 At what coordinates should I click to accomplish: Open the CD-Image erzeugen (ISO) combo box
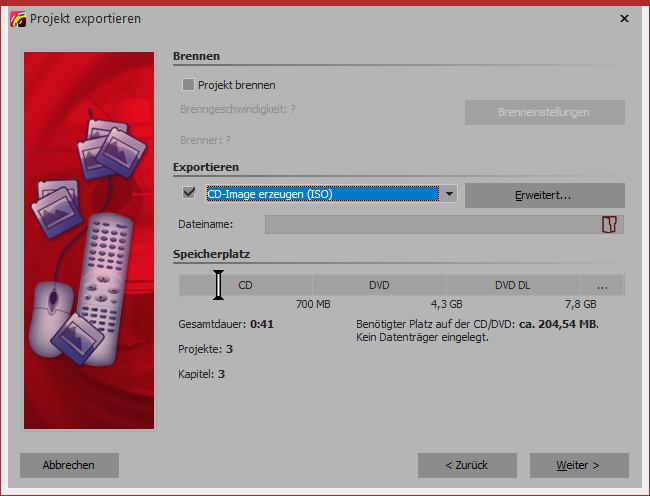(321, 194)
